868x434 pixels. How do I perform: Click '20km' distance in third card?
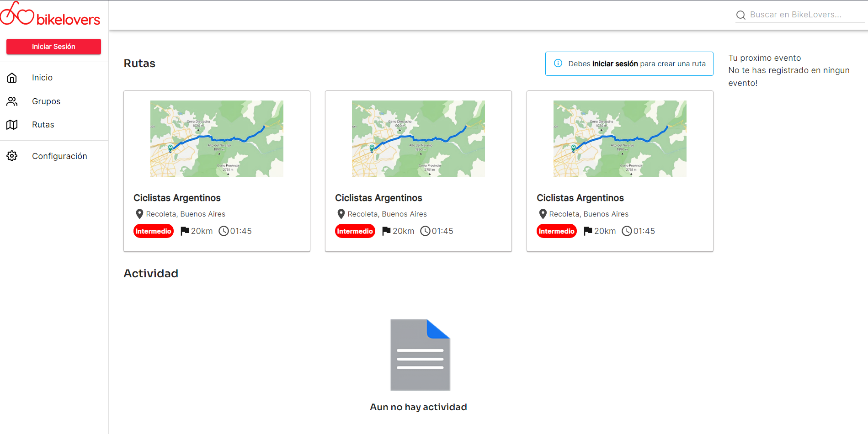coord(605,231)
